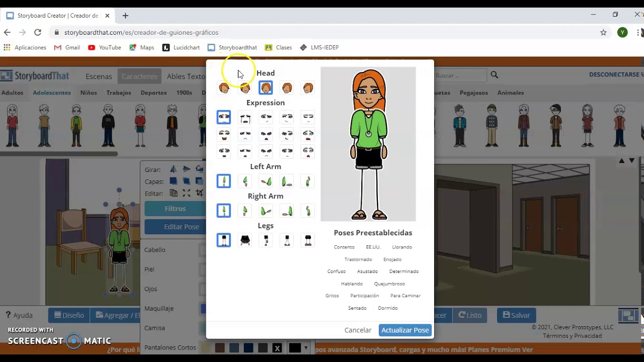Select the closed-eyes expression ending first row
Image resolution: width=644 pixels, height=362 pixels.
point(308,118)
